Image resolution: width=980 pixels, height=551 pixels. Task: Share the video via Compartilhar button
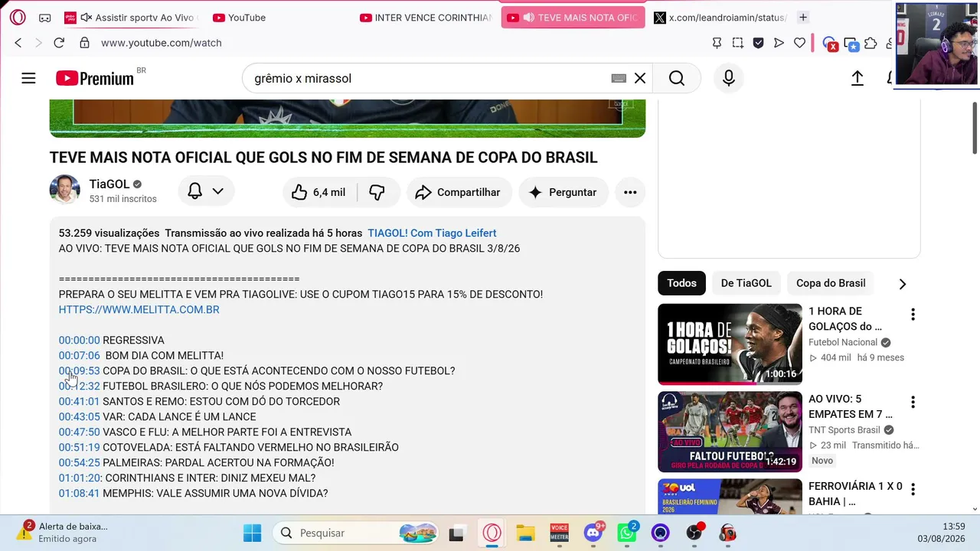[458, 192]
